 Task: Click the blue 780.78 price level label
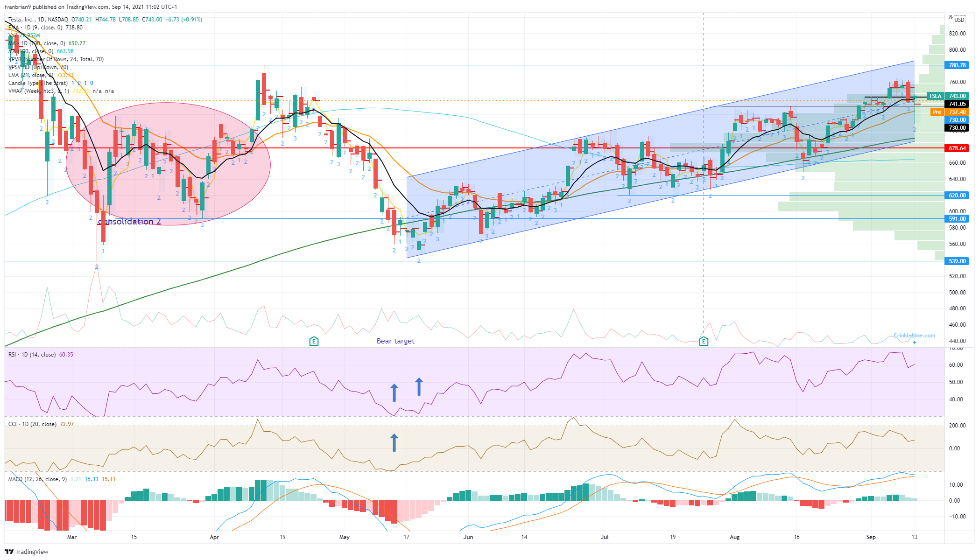coord(957,65)
